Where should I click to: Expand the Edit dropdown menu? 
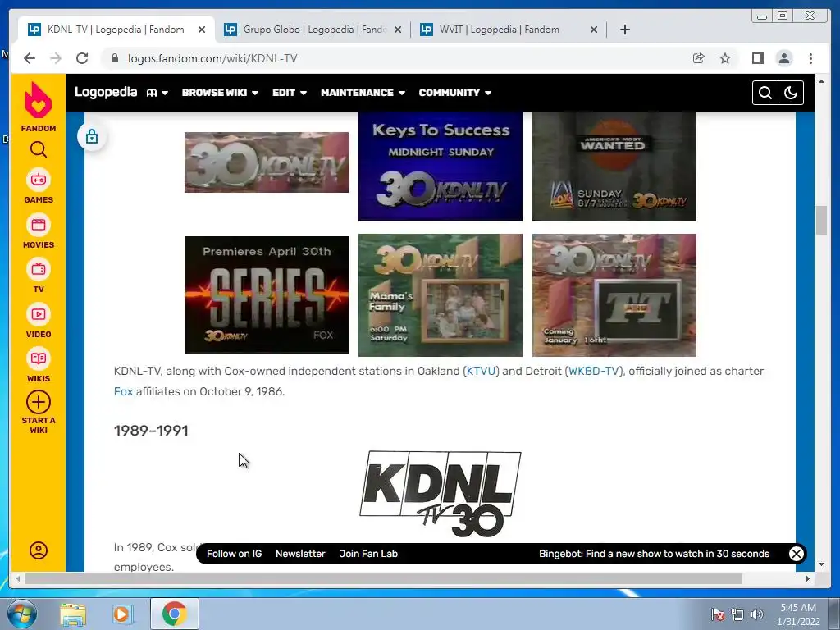tap(290, 93)
